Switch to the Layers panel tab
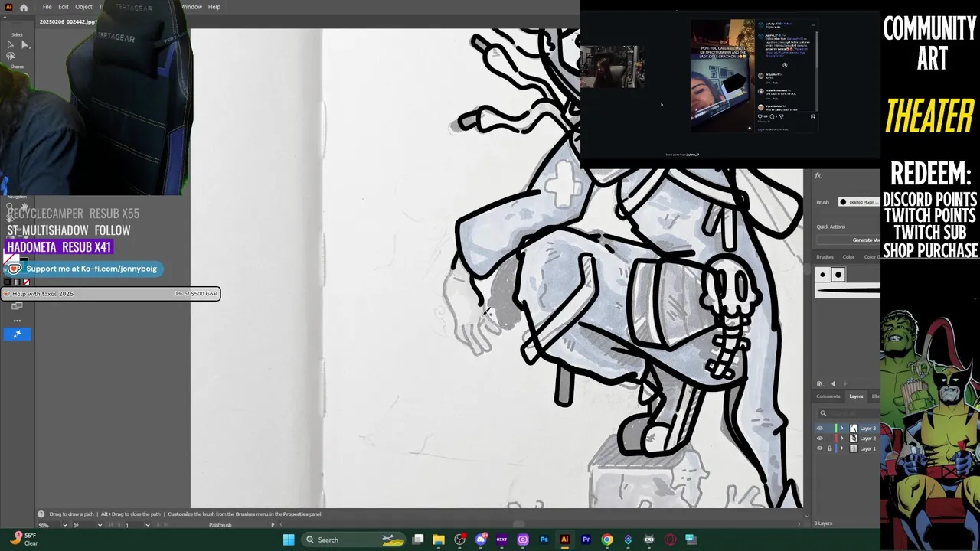The height and width of the screenshot is (551, 980). click(x=856, y=396)
